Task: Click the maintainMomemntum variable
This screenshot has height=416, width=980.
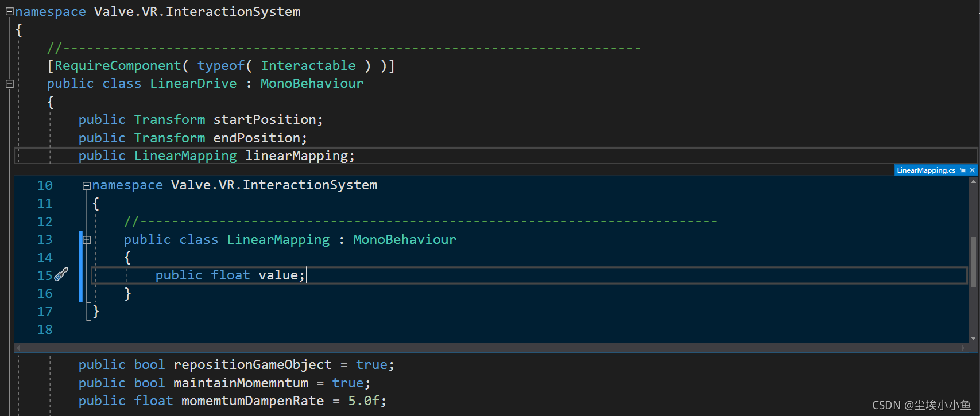Action: point(241,383)
